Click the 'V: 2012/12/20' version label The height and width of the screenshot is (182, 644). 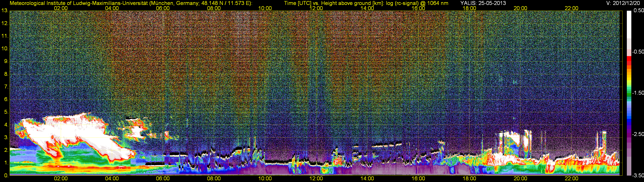pyautogui.click(x=623, y=3)
